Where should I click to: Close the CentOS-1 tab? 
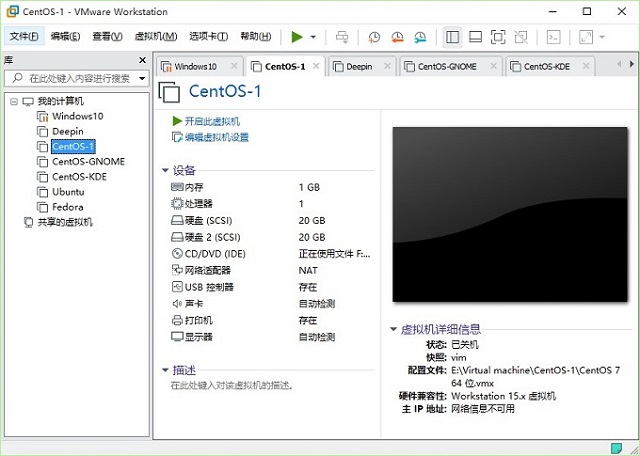tap(316, 66)
